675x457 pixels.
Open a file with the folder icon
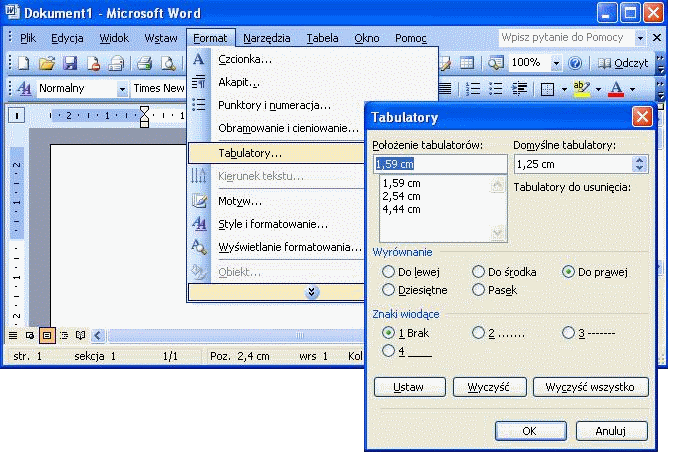point(47,63)
